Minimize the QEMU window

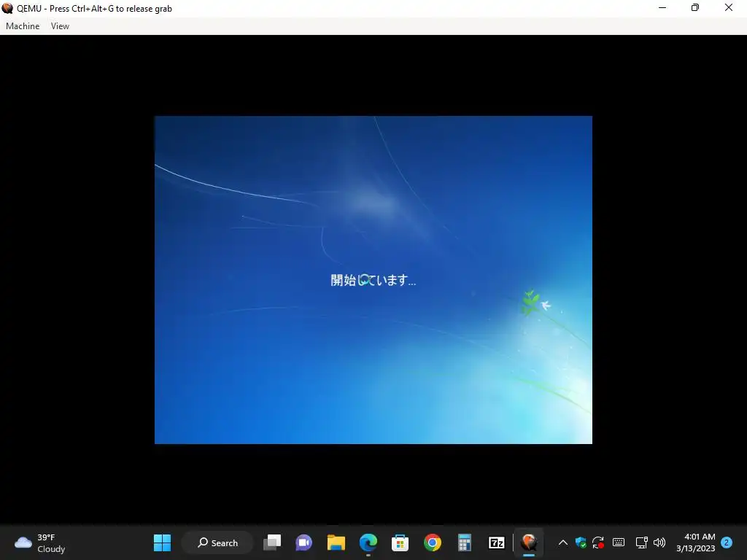coord(662,7)
